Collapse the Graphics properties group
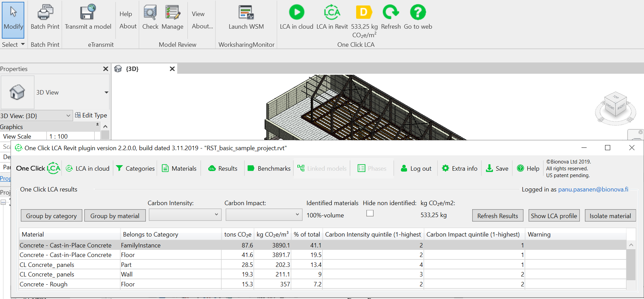 click(98, 125)
